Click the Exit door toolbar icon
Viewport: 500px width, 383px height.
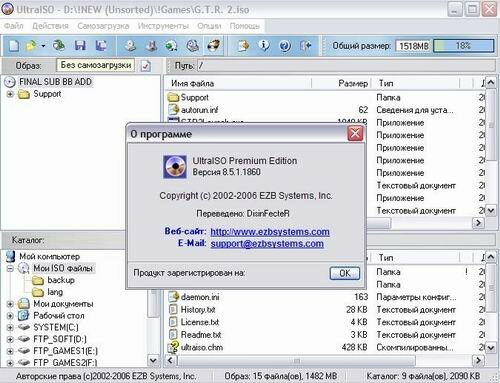click(x=306, y=45)
